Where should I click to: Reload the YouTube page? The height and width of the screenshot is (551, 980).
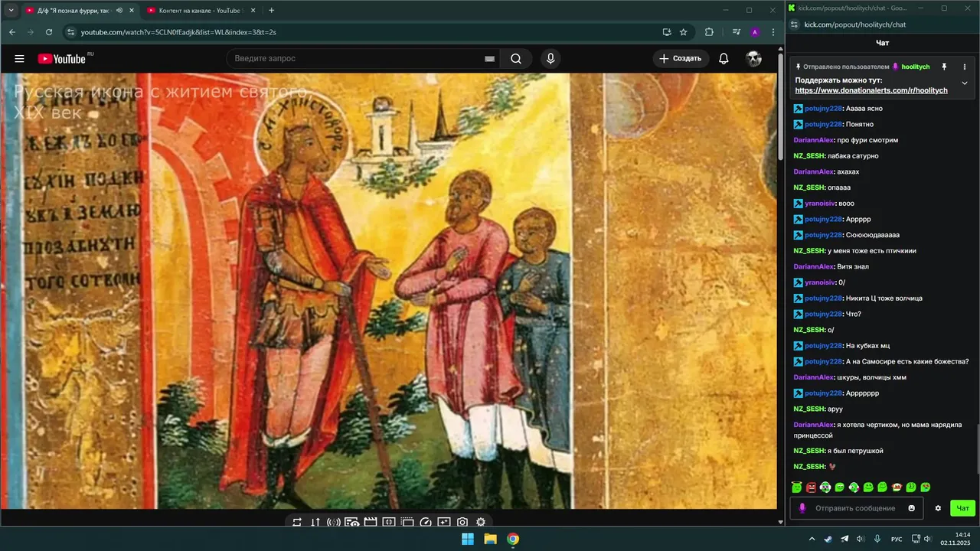(x=49, y=32)
